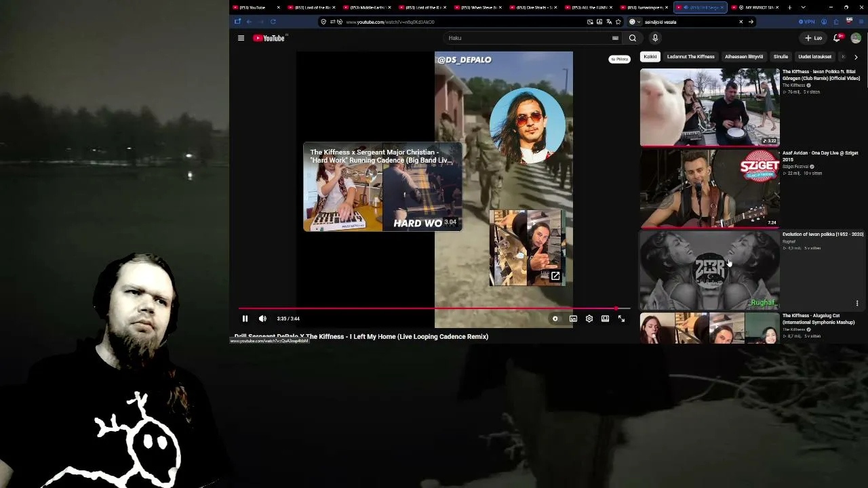Select the Kaikki filter chip
The image size is (868, 488).
(650, 57)
